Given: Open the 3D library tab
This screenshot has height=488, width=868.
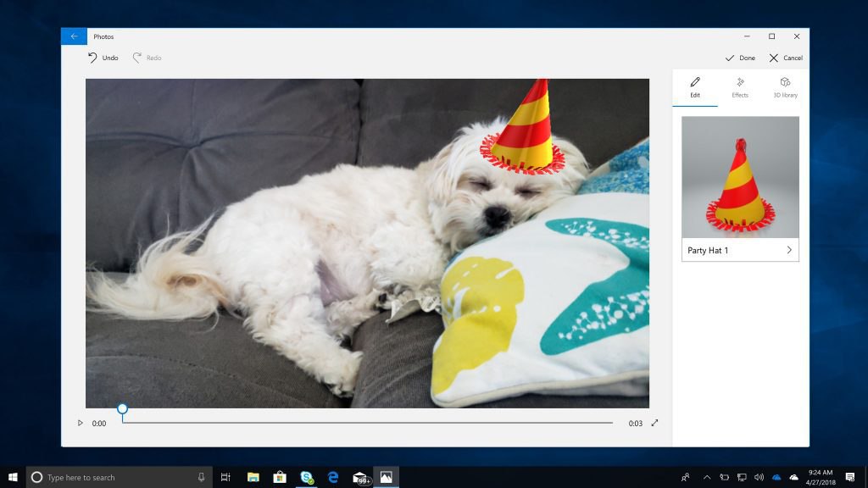Looking at the screenshot, I should [786, 87].
